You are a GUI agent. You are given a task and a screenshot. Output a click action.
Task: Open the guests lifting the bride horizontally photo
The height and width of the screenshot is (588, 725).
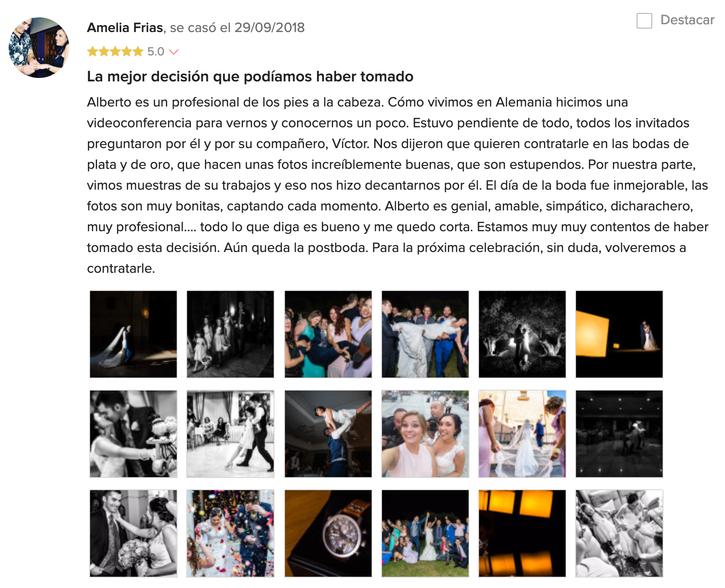coord(425,334)
